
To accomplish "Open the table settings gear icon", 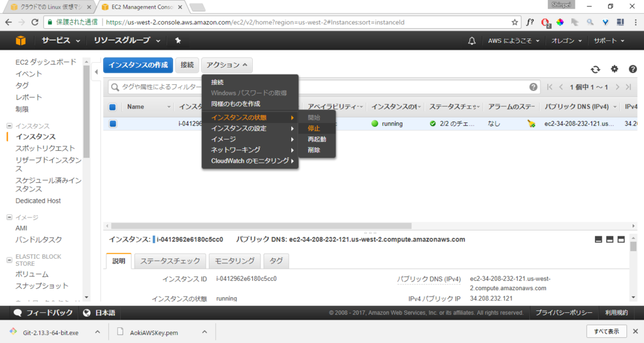I will click(614, 69).
